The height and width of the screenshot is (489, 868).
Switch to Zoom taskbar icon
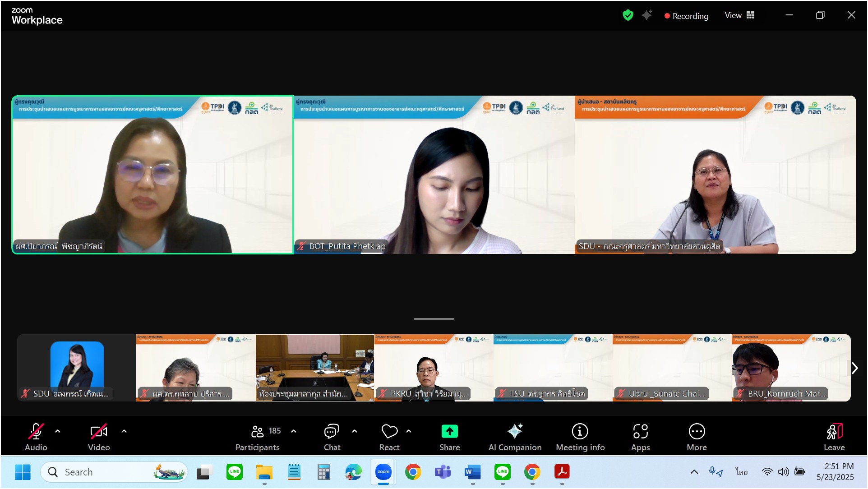click(x=383, y=472)
